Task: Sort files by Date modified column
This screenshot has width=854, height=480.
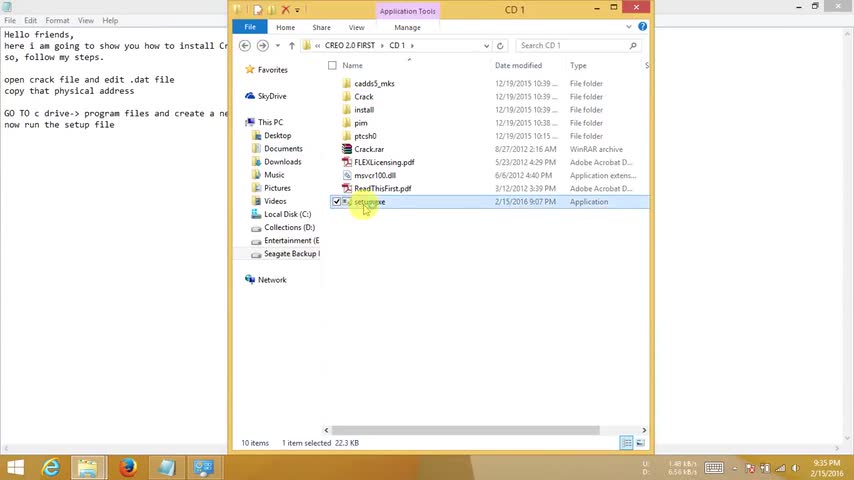Action: (518, 65)
